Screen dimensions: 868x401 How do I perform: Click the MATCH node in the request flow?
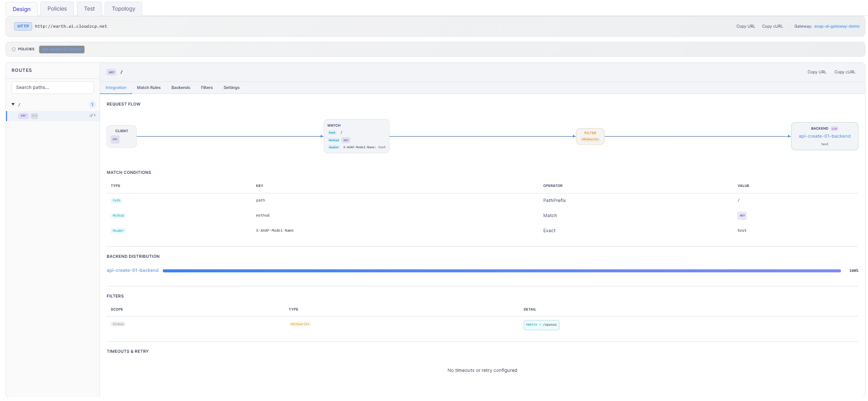pos(356,136)
